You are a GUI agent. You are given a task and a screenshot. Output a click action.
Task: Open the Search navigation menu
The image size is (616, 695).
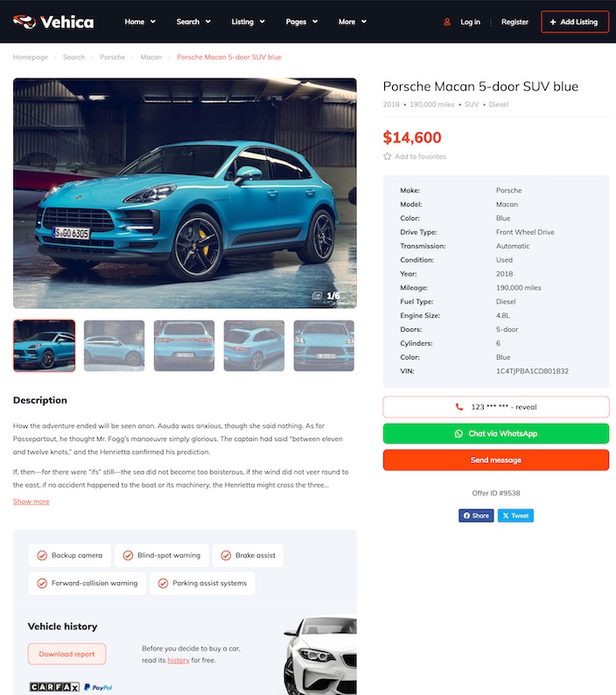pos(193,22)
